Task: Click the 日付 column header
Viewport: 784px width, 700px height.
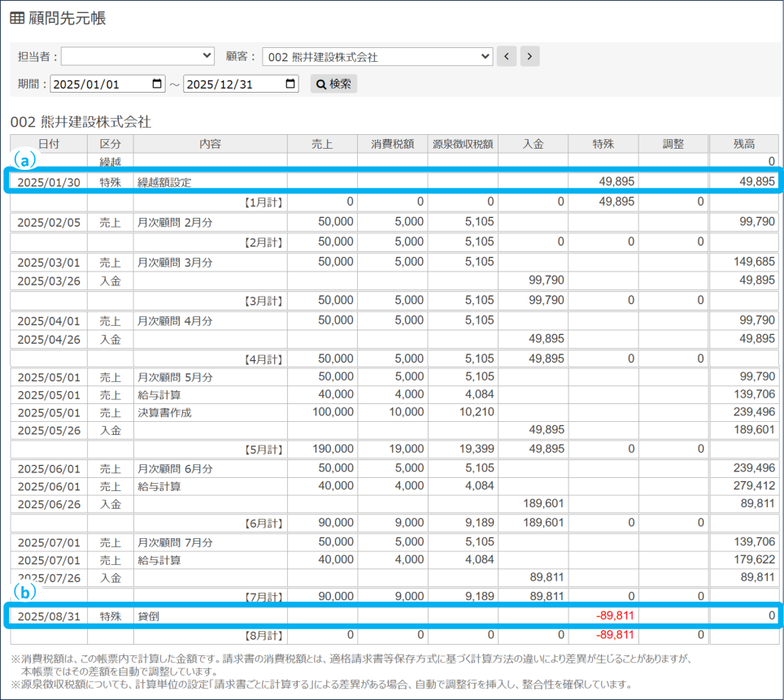Action: point(48,144)
